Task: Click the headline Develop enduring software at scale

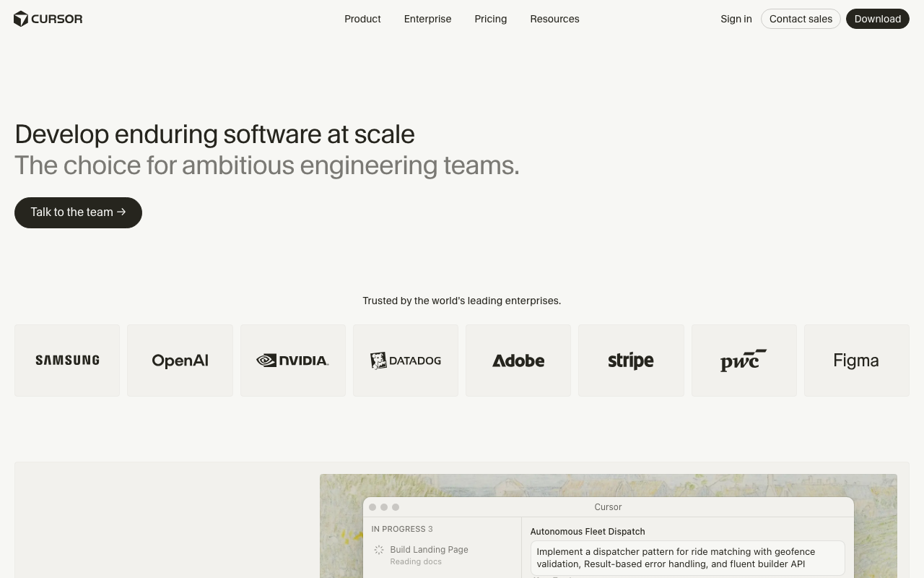Action: click(x=215, y=134)
